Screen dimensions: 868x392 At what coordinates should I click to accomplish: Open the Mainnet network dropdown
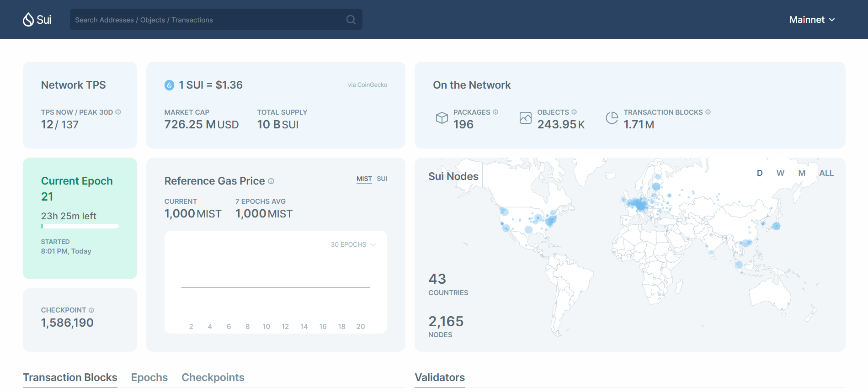(x=812, y=20)
